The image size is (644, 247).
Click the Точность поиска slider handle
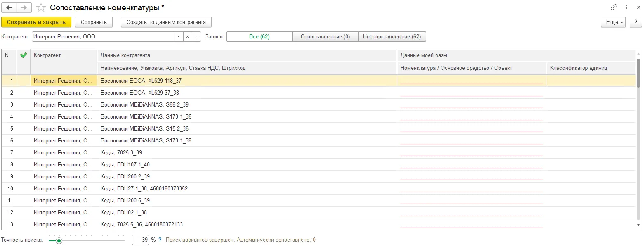(59, 240)
